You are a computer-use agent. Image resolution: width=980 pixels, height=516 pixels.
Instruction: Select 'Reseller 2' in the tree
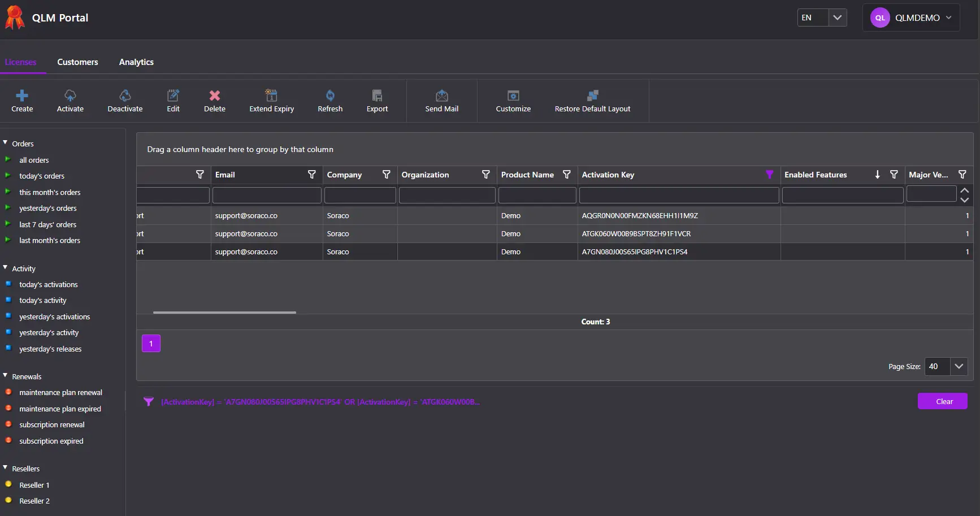point(34,501)
